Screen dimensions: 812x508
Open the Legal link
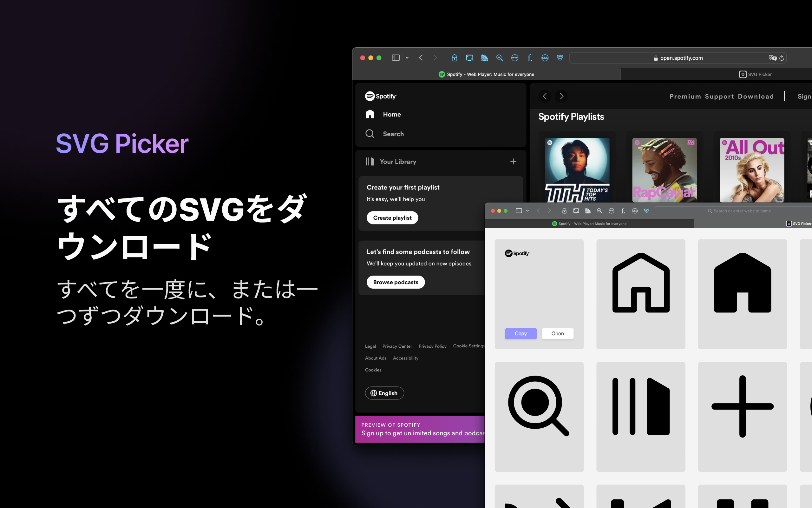(370, 346)
